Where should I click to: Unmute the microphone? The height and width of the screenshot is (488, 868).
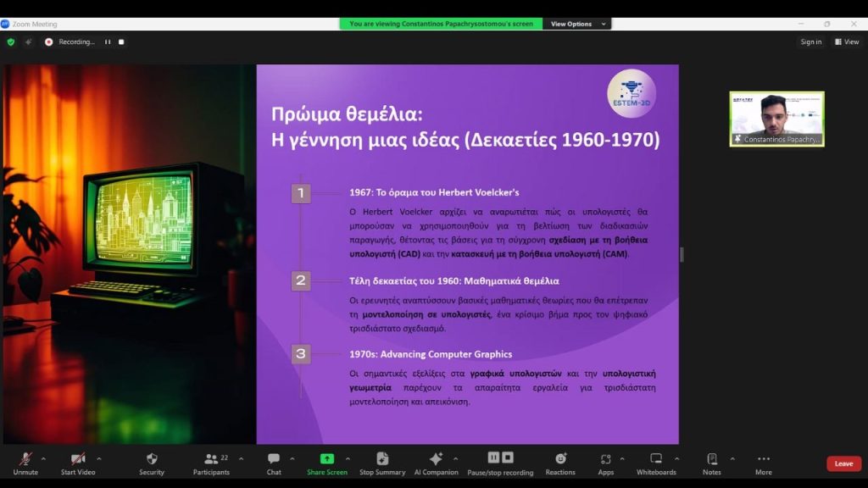25,463
